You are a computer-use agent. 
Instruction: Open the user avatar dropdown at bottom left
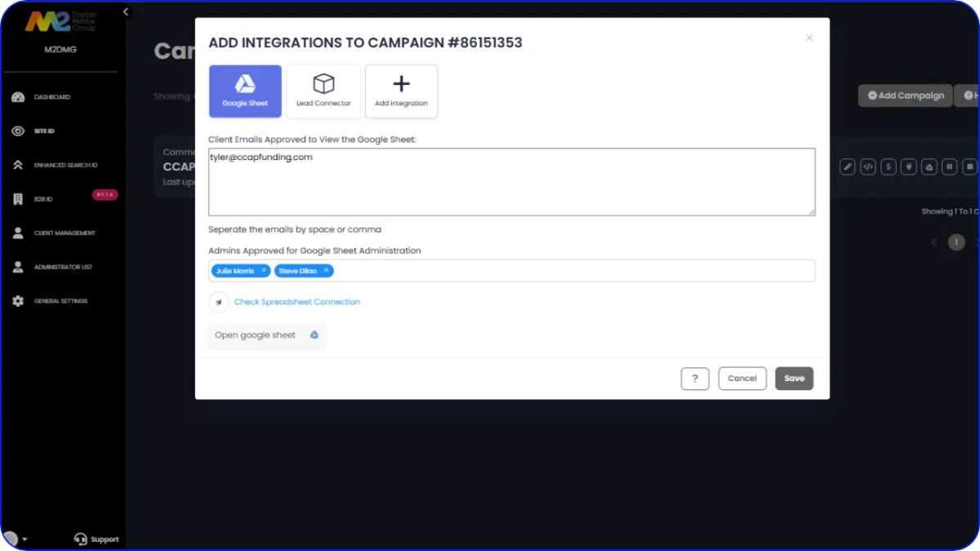16,539
